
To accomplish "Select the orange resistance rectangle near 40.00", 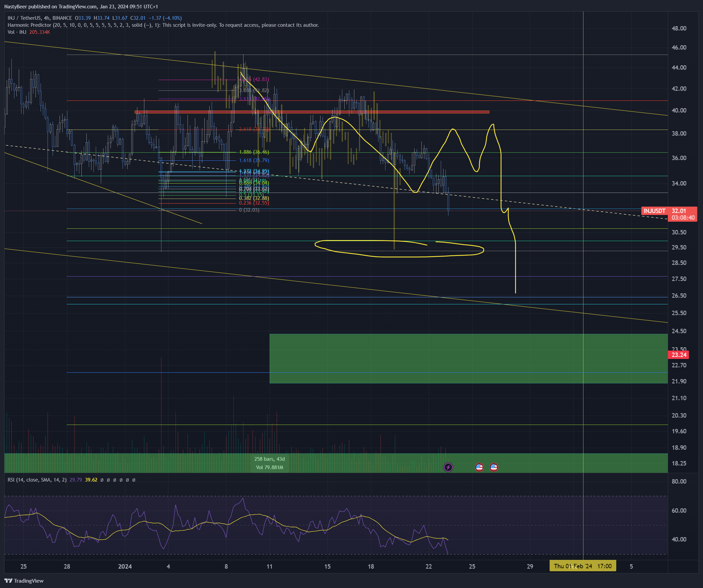I will 312,112.
